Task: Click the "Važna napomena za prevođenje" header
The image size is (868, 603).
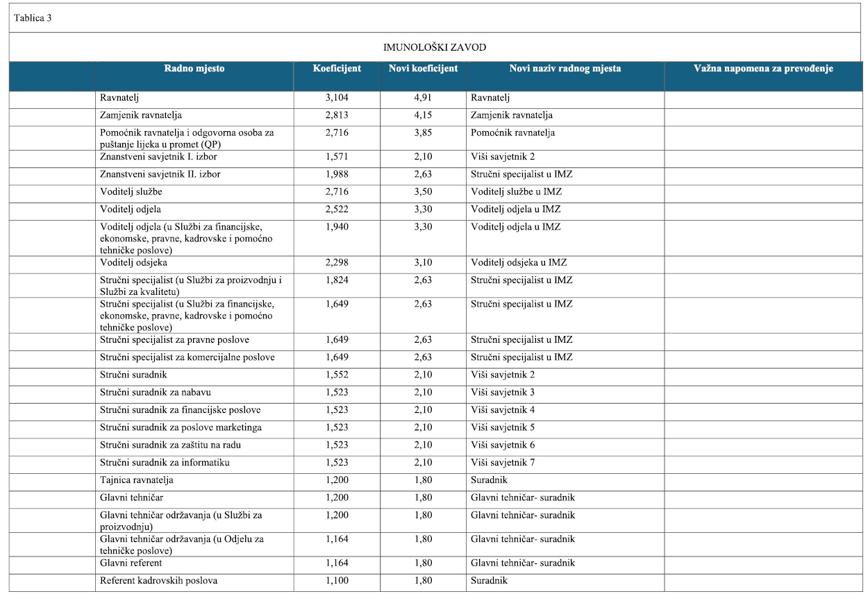Action: 763,69
